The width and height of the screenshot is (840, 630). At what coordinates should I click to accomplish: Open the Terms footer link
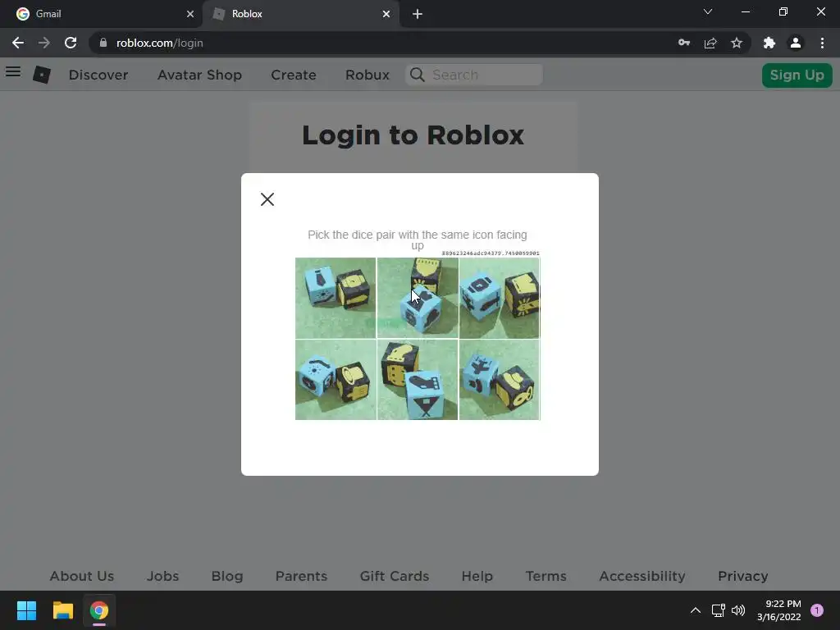(x=546, y=576)
